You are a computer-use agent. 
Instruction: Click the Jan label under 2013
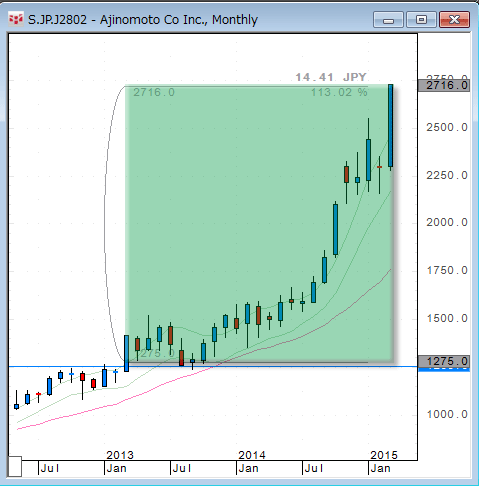116,469
